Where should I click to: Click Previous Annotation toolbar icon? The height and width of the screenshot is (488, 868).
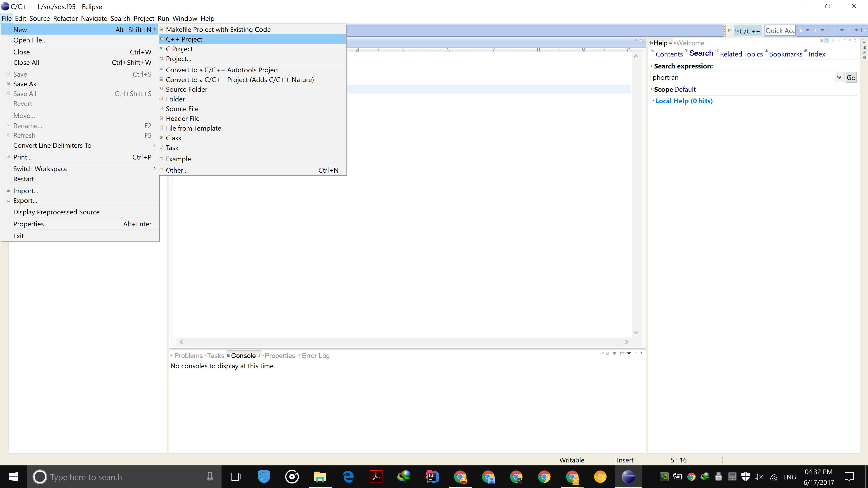pos(815,30)
